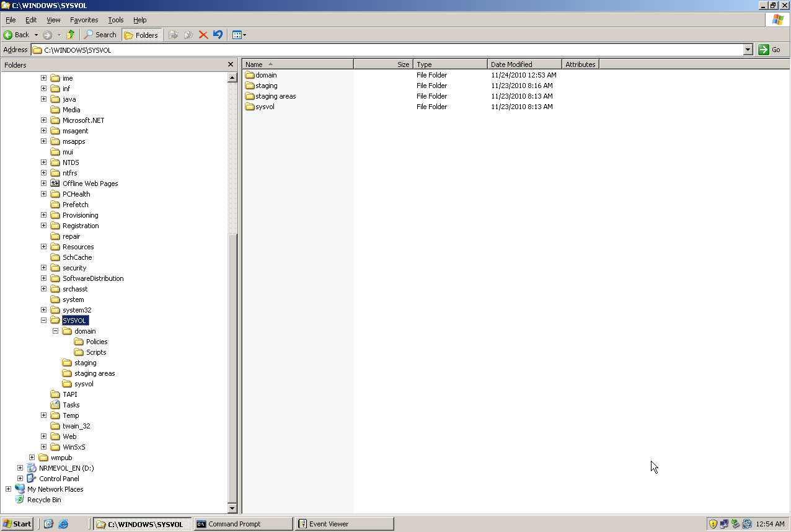791x532 pixels.
Task: Expand the Microsoft.NET tree node
Action: 43,120
